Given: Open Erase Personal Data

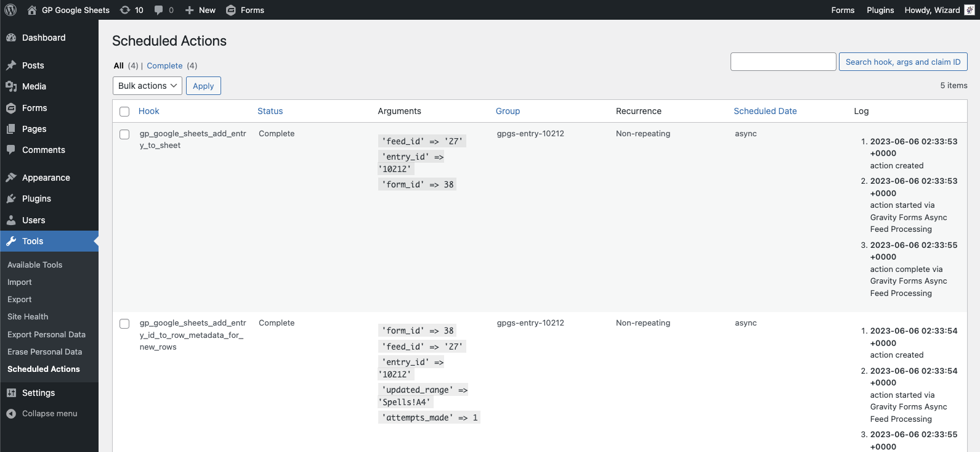Looking at the screenshot, I should point(45,351).
